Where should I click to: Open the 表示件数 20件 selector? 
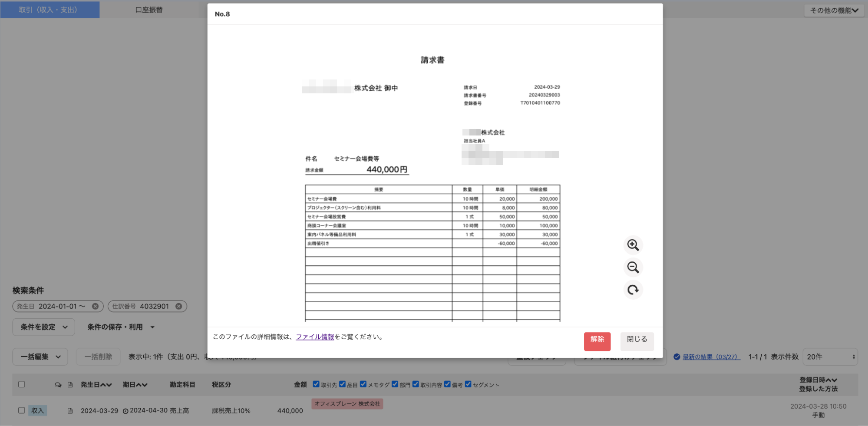point(830,357)
